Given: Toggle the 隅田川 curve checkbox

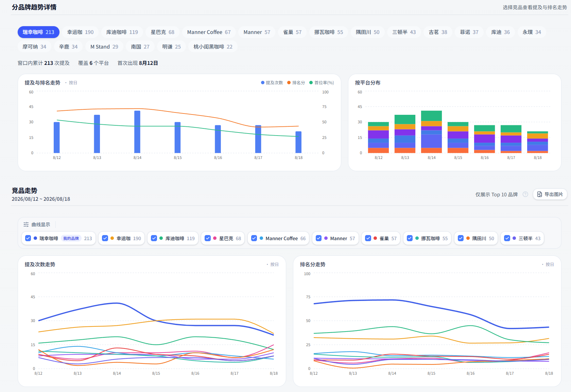Looking at the screenshot, I should tap(461, 238).
